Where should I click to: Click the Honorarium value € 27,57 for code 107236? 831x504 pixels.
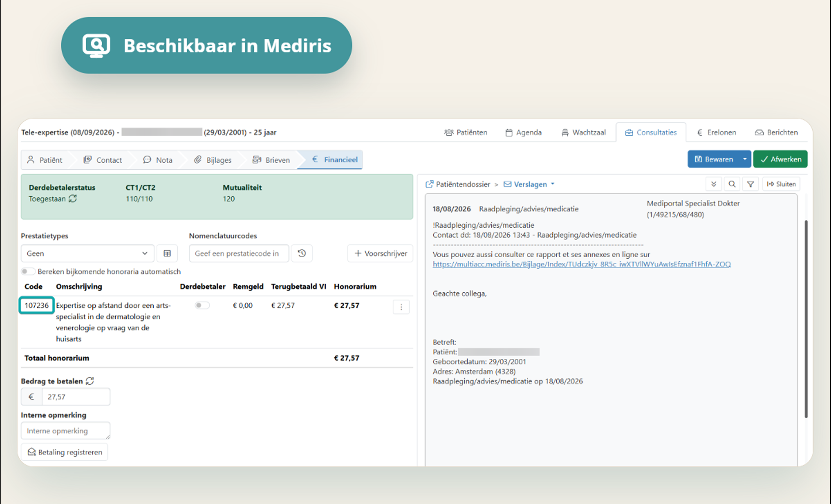click(347, 305)
